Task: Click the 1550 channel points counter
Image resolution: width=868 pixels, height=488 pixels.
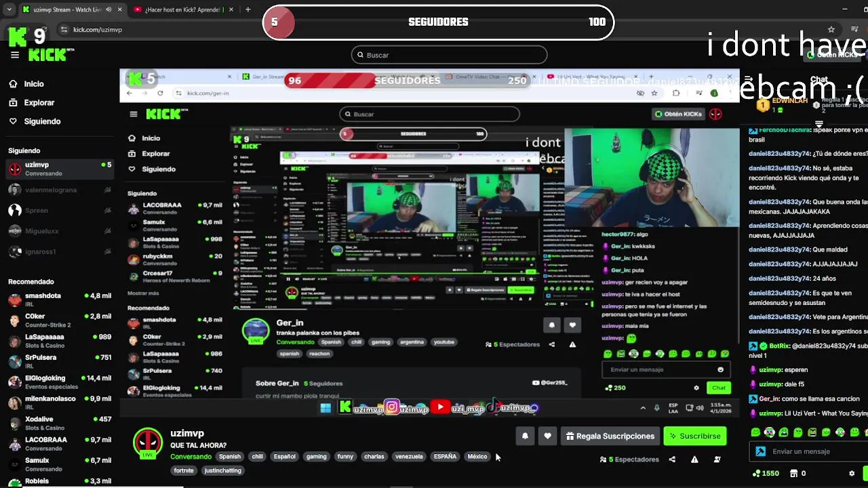Action: (x=766, y=474)
